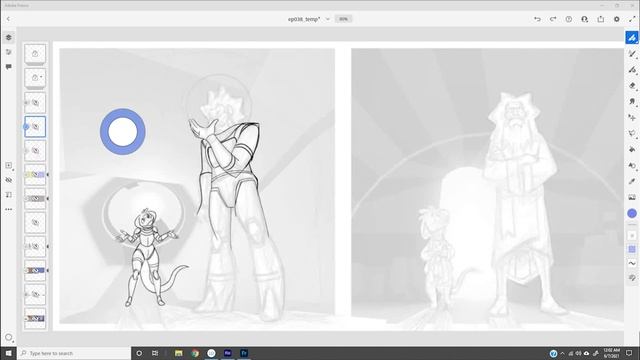Select the Eyedropper tool
The width and height of the screenshot is (640, 360).
pos(632,181)
